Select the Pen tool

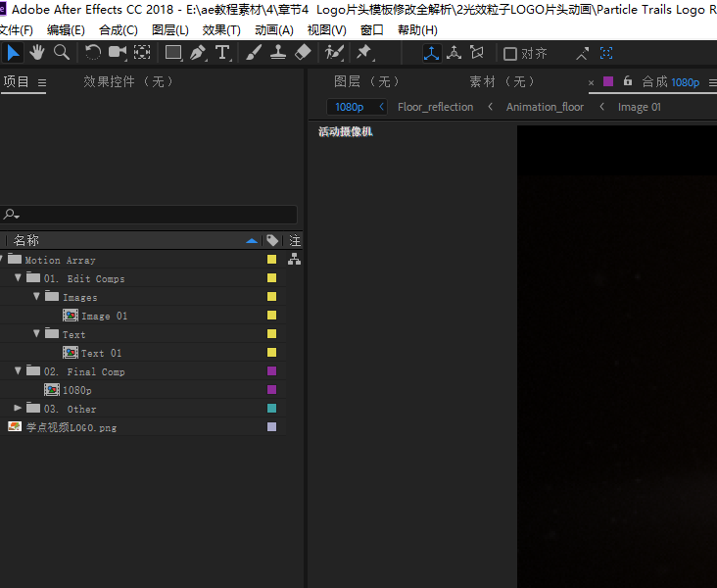[x=198, y=53]
